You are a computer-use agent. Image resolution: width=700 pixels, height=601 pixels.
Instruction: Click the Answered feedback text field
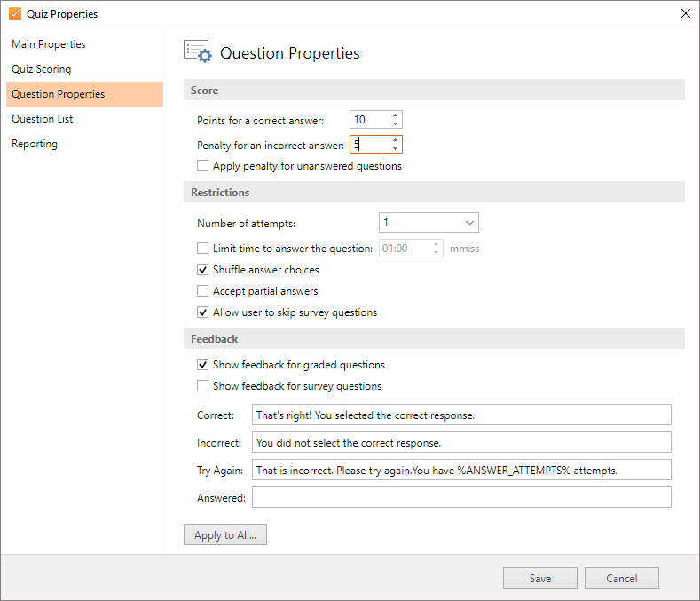[x=461, y=497]
